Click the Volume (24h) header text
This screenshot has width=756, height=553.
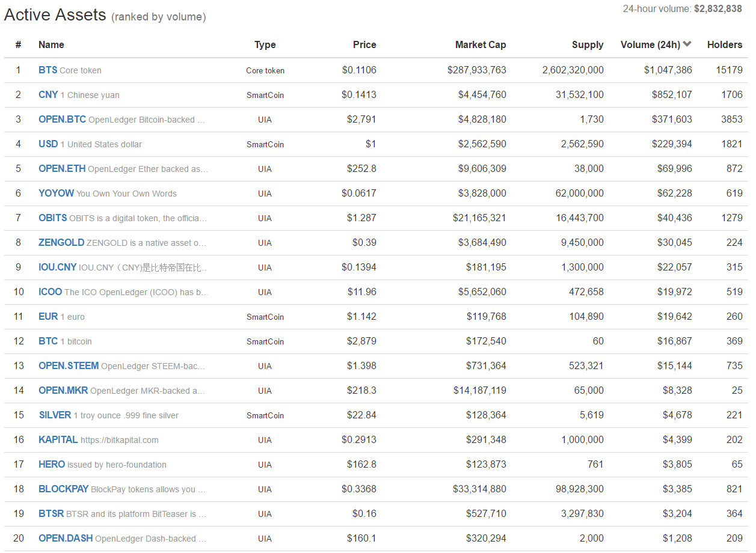(x=650, y=45)
